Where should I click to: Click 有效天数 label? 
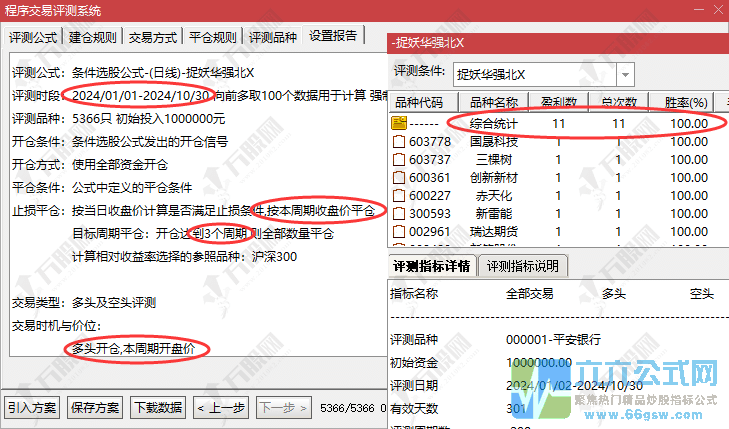414,409
